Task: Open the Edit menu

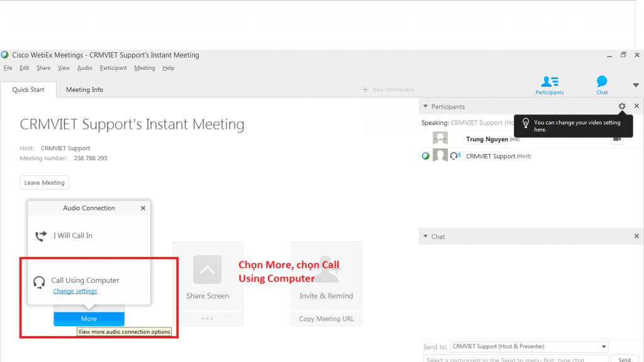Action: coord(25,68)
